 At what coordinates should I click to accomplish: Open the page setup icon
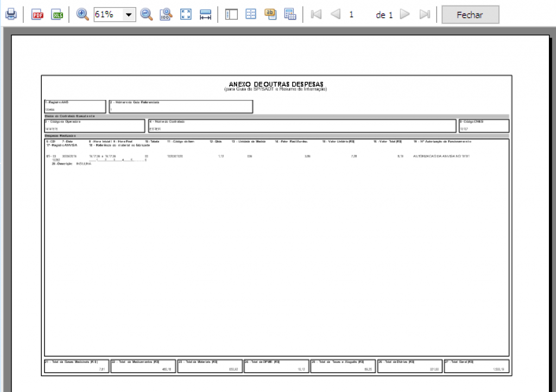click(290, 15)
